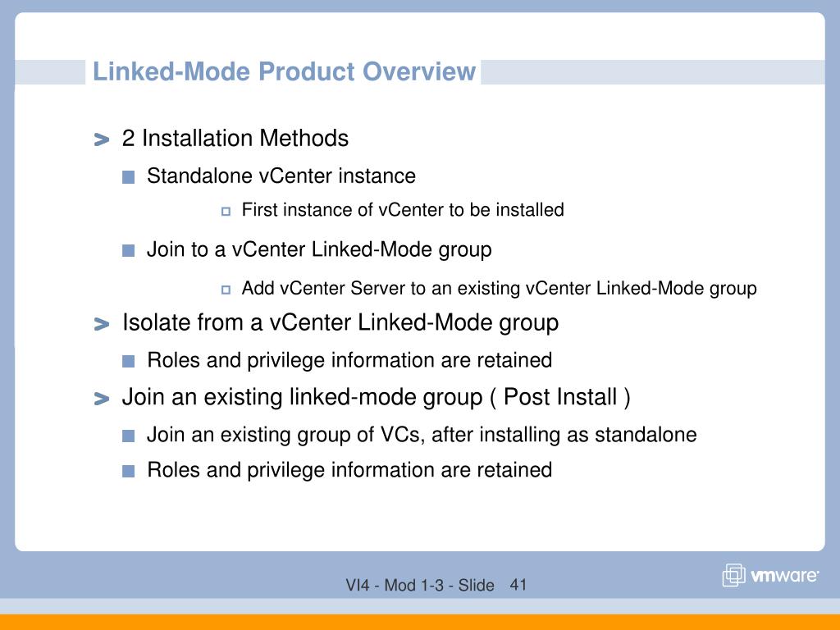Click the VI4 - Mod 1-3 - Slide footer text

[420, 585]
